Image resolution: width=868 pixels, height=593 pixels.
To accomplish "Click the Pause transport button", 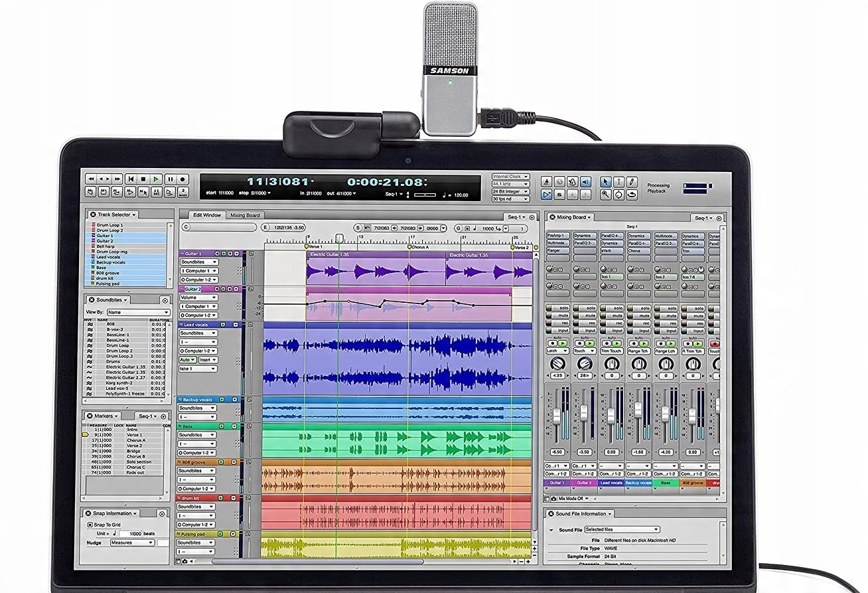I will coord(170,179).
